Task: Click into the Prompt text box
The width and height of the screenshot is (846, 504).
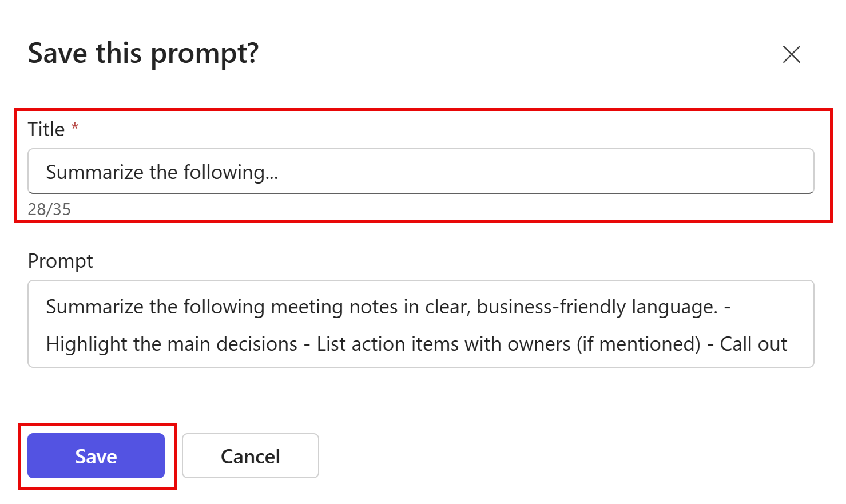Action: (421, 324)
